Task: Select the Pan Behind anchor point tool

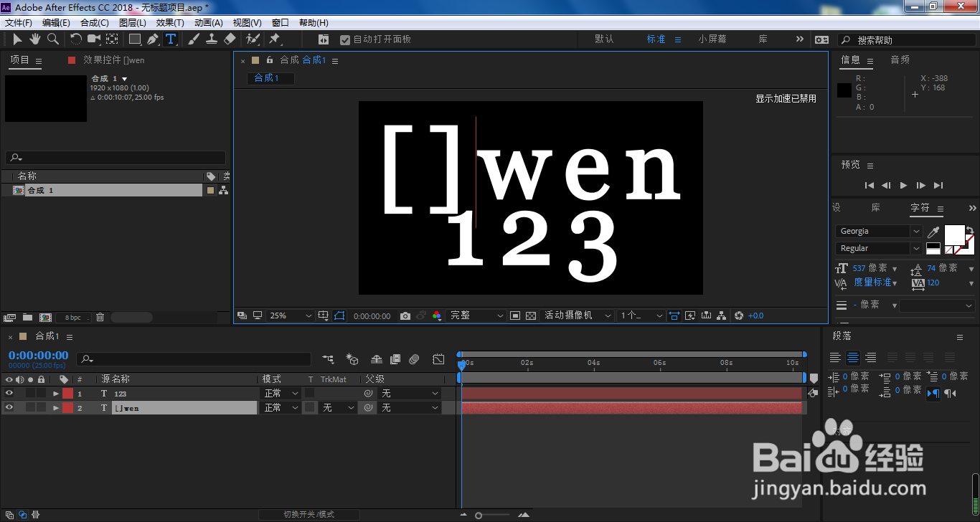Action: click(x=113, y=39)
